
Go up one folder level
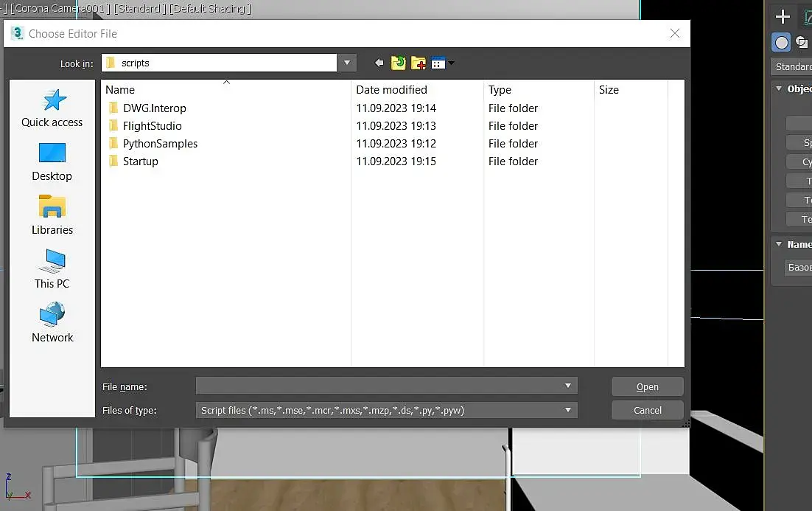[x=398, y=63]
